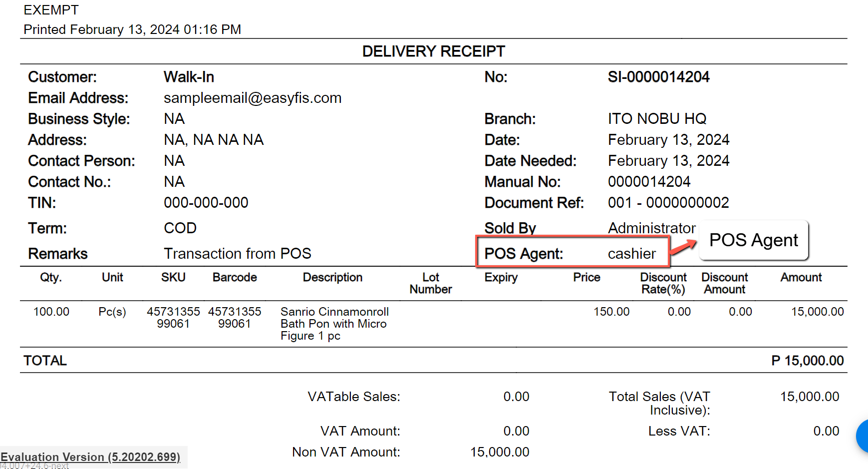Click the DELIVERY RECEIPT heading
Screen dimensions: 868x469
pyautogui.click(x=433, y=51)
